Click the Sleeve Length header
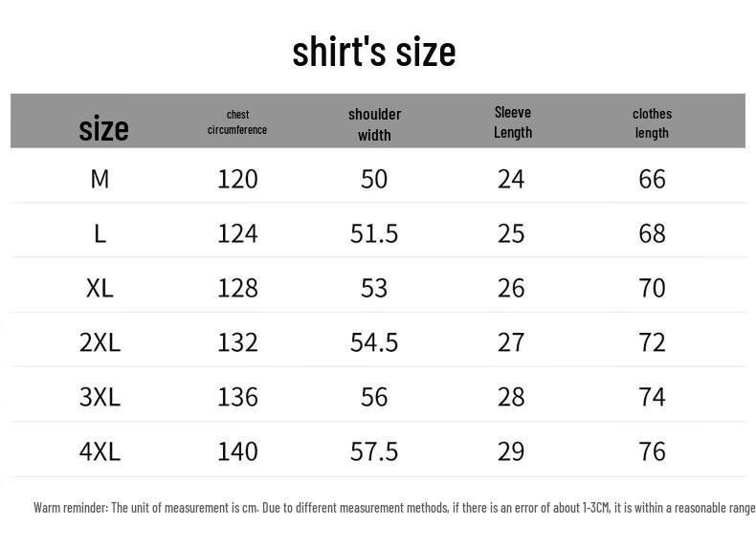This screenshot has width=756, height=548. 513,122
